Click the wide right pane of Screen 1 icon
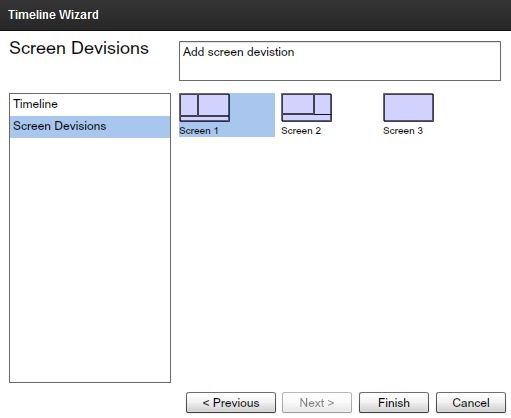The image size is (511, 418). point(214,105)
